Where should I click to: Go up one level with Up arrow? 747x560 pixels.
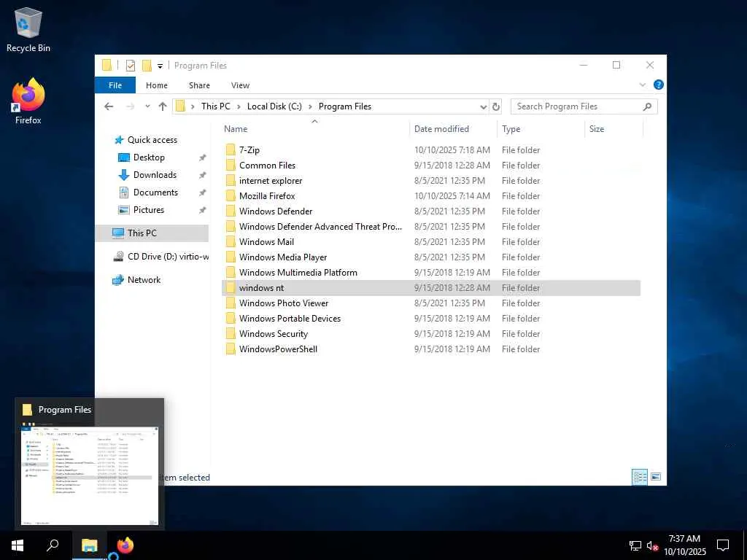(163, 106)
